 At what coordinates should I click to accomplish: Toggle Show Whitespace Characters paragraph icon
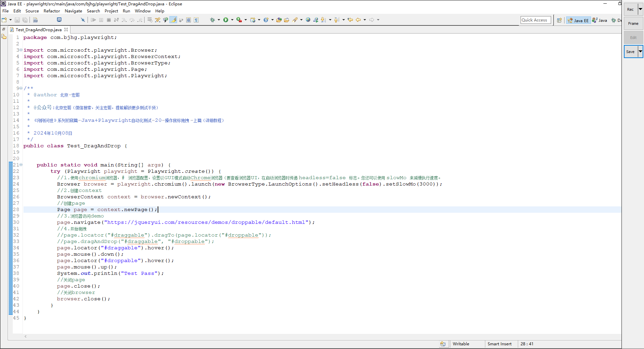click(x=196, y=20)
